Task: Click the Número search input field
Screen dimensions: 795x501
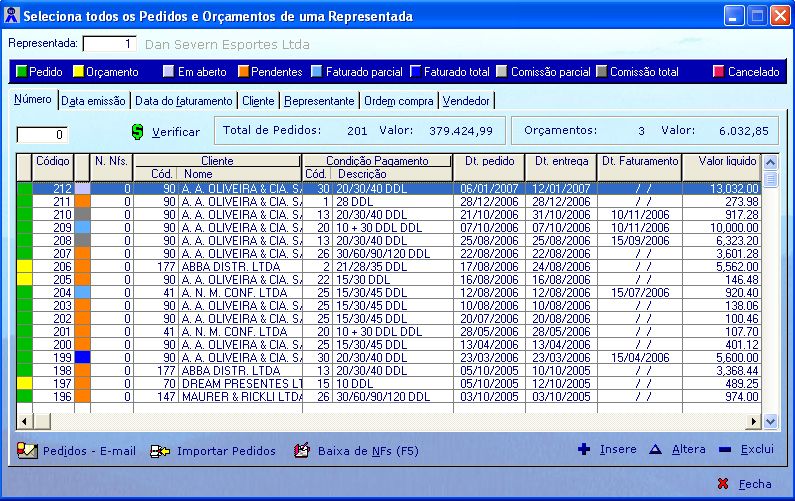Action: (42, 134)
